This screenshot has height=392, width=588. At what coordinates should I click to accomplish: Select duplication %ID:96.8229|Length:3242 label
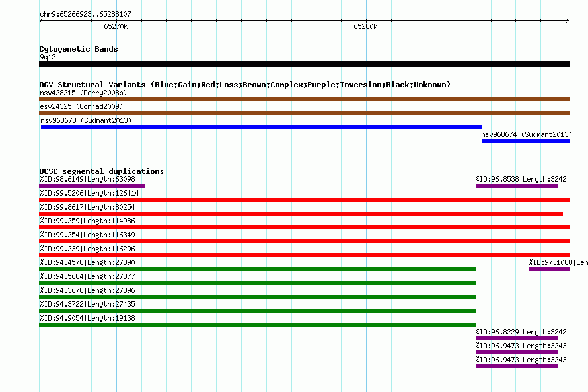521,332
